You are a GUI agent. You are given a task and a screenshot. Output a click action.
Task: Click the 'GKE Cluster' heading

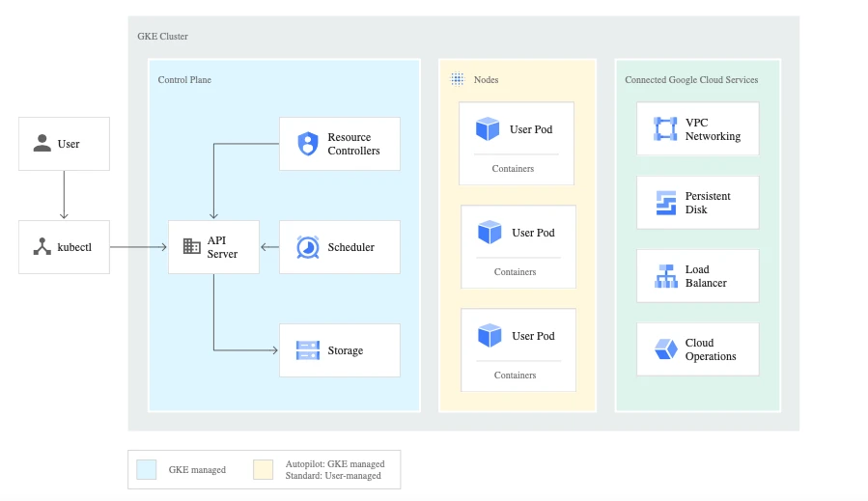pyautogui.click(x=163, y=36)
